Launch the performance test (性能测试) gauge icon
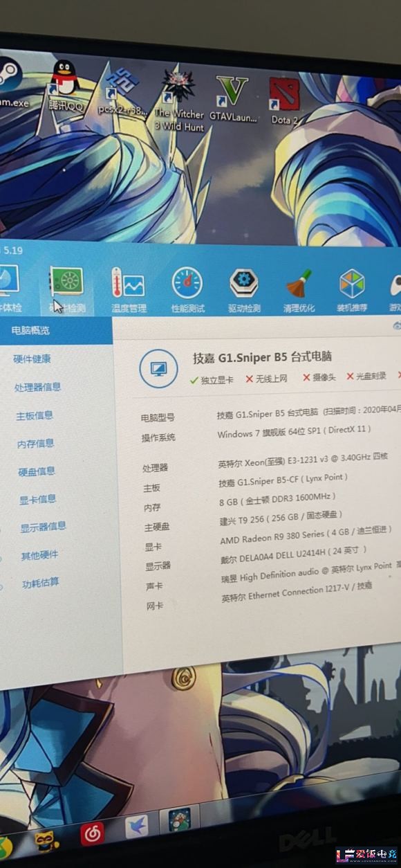The height and width of the screenshot is (868, 401). (x=187, y=291)
